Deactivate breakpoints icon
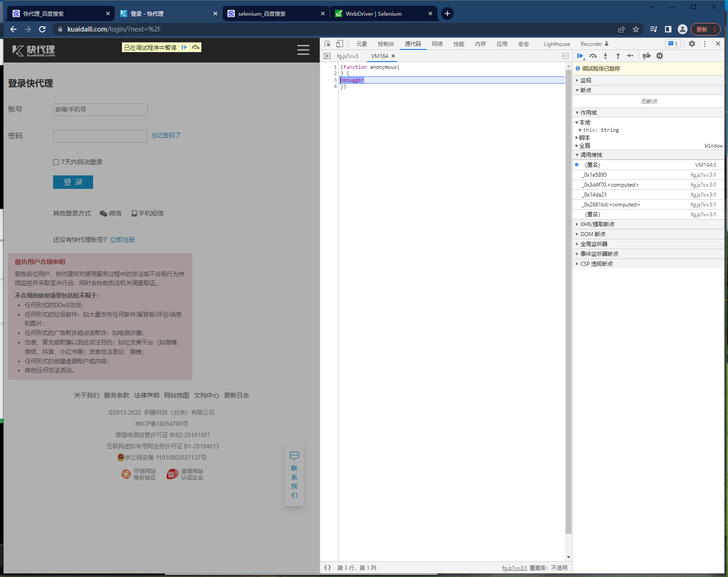Image resolution: width=728 pixels, height=577 pixels. (647, 56)
